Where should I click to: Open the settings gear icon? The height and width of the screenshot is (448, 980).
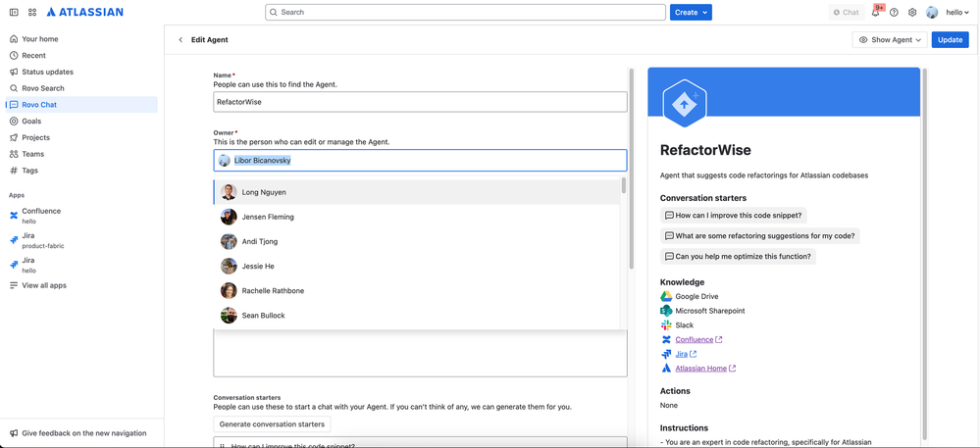pos(912,12)
